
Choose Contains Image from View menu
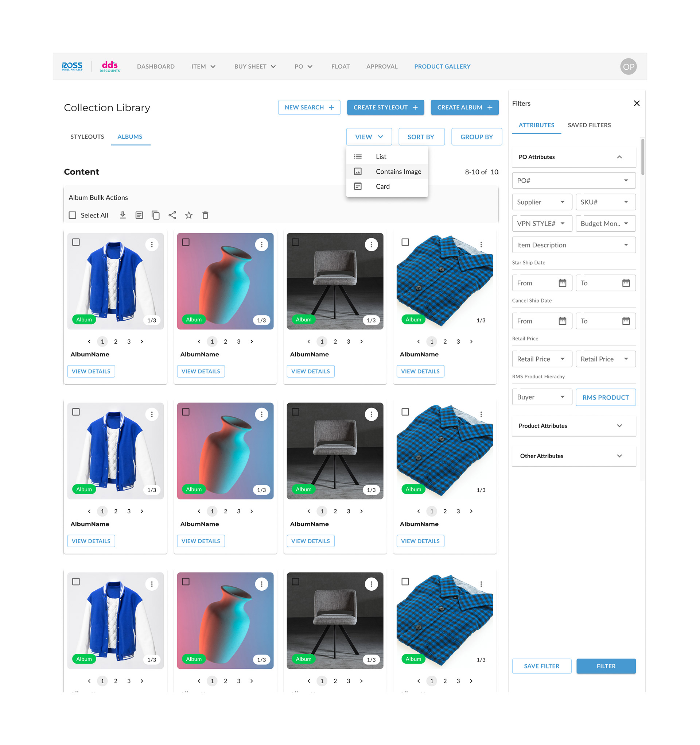pos(398,171)
